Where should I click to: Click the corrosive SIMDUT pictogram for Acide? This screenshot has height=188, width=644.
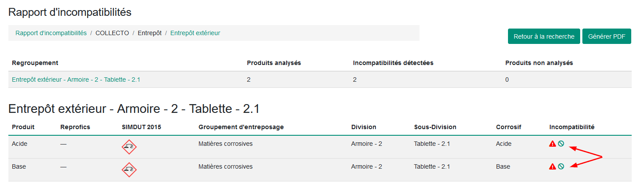coord(129,147)
